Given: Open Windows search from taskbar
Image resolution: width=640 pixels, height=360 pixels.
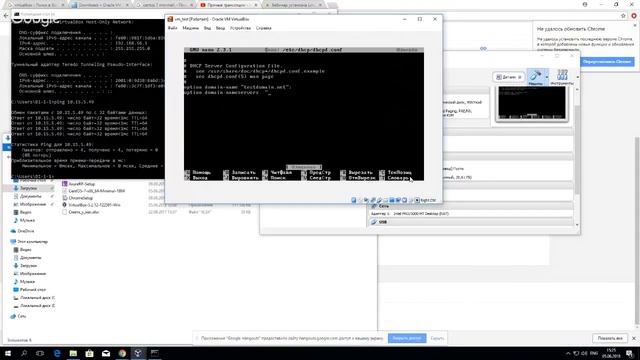Looking at the screenshot, I should coord(24,353).
